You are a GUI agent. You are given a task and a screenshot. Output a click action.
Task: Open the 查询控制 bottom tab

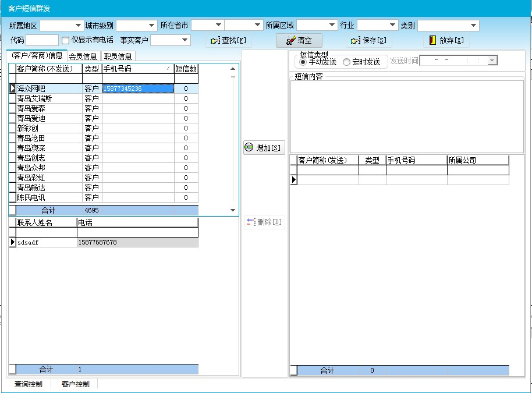coord(29,384)
